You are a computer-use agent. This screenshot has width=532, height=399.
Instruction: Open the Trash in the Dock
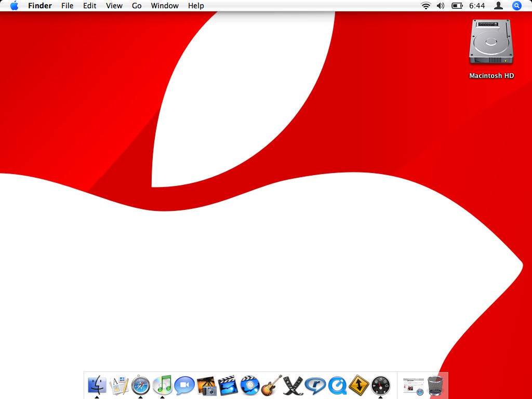click(435, 386)
